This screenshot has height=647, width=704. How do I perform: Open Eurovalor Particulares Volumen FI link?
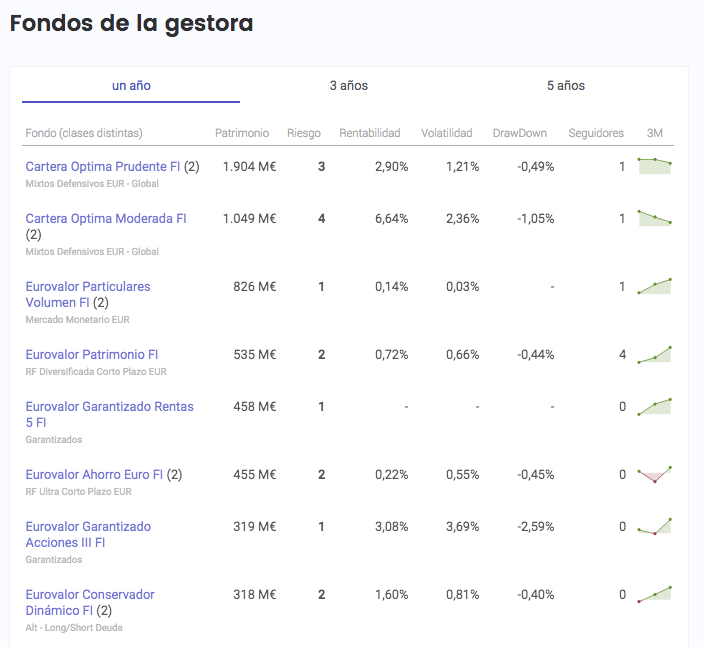click(x=88, y=295)
